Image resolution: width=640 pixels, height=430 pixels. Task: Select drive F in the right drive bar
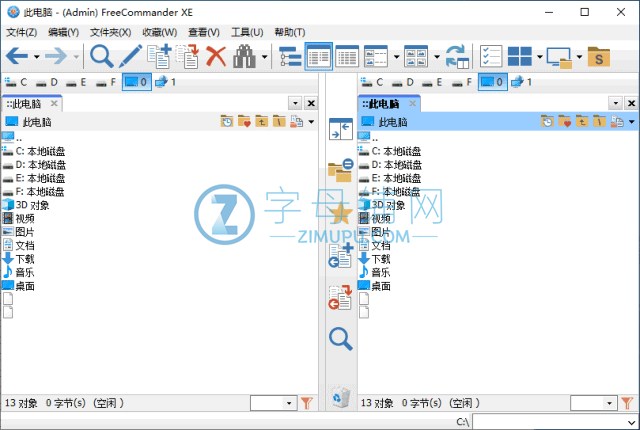click(462, 82)
